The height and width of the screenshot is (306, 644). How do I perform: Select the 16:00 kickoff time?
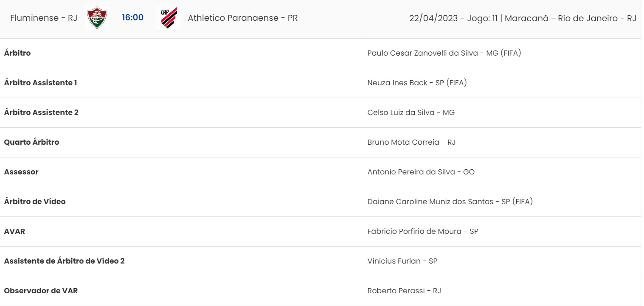point(132,18)
